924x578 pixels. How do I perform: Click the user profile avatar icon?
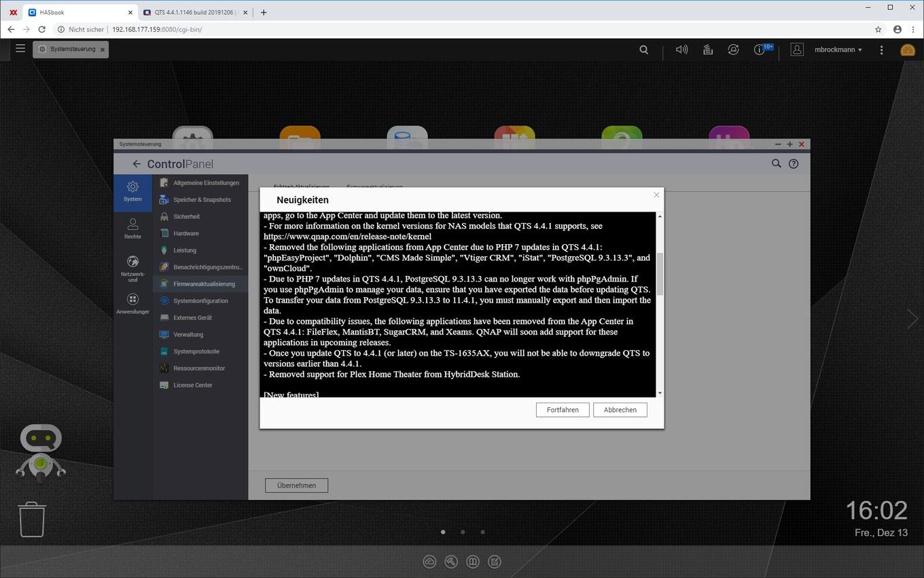797,50
